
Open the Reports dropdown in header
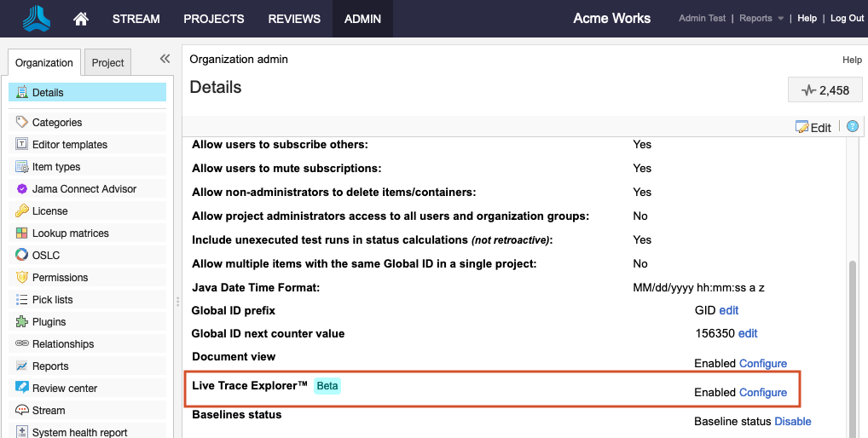tap(761, 18)
